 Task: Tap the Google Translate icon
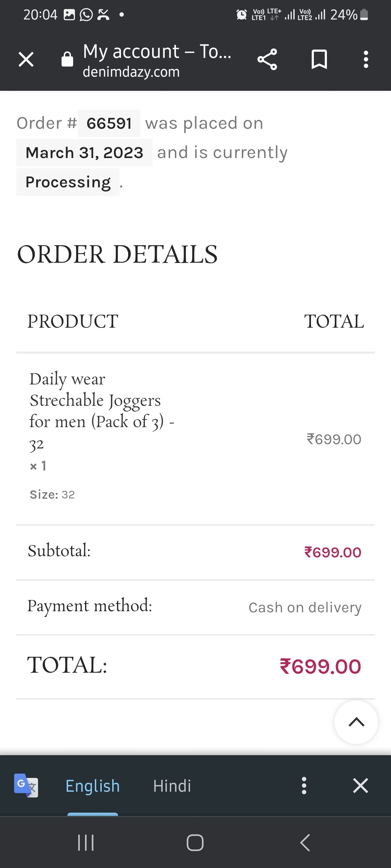click(26, 786)
